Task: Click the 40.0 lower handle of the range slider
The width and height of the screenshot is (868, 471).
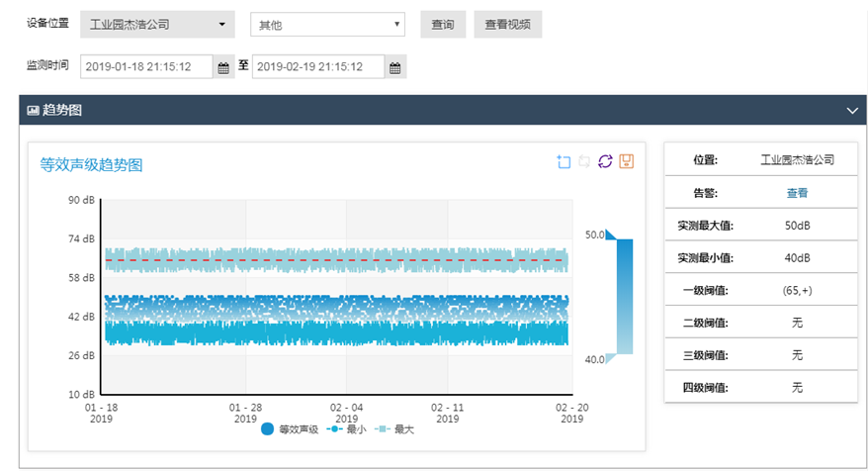Action: coord(611,359)
